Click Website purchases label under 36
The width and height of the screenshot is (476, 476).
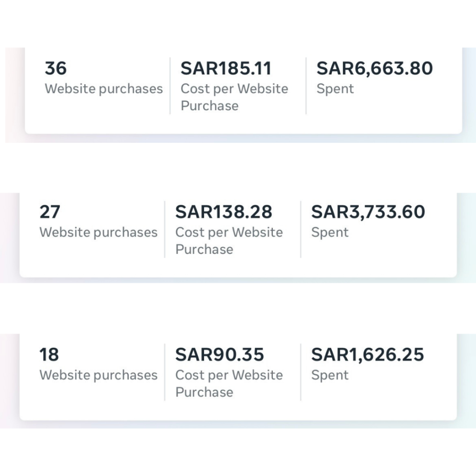104,89
